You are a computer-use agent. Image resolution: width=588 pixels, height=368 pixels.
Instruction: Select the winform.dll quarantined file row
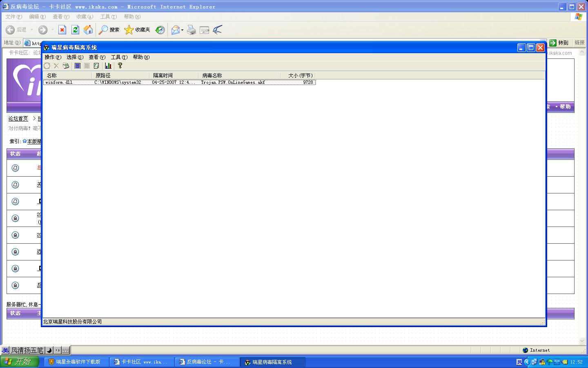pos(179,83)
